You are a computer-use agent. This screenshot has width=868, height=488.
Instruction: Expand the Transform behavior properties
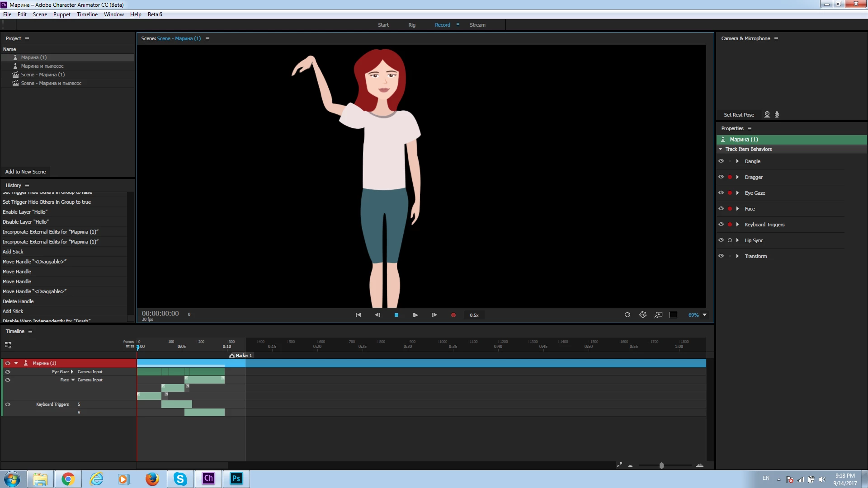tap(737, 256)
